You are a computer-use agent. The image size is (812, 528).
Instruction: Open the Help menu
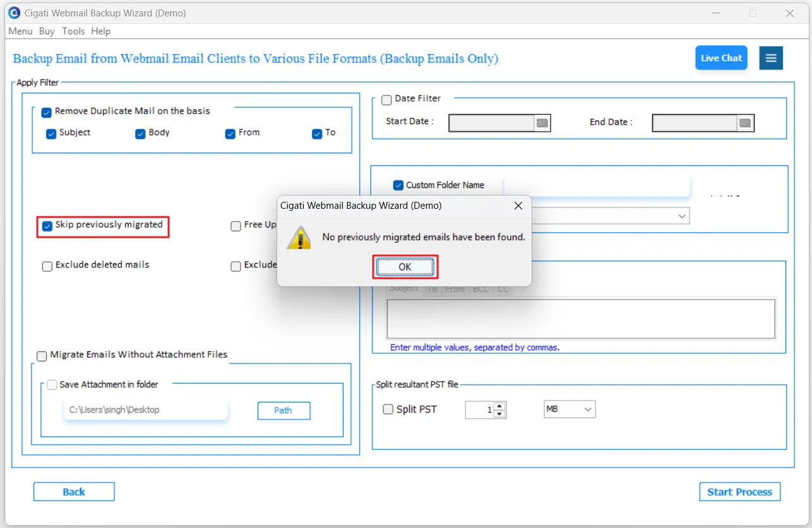pyautogui.click(x=100, y=31)
